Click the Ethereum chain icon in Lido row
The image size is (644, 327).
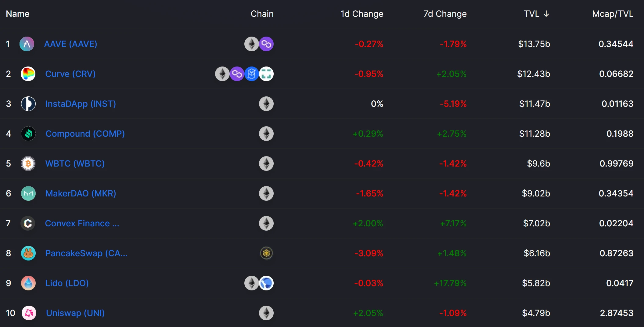(252, 283)
